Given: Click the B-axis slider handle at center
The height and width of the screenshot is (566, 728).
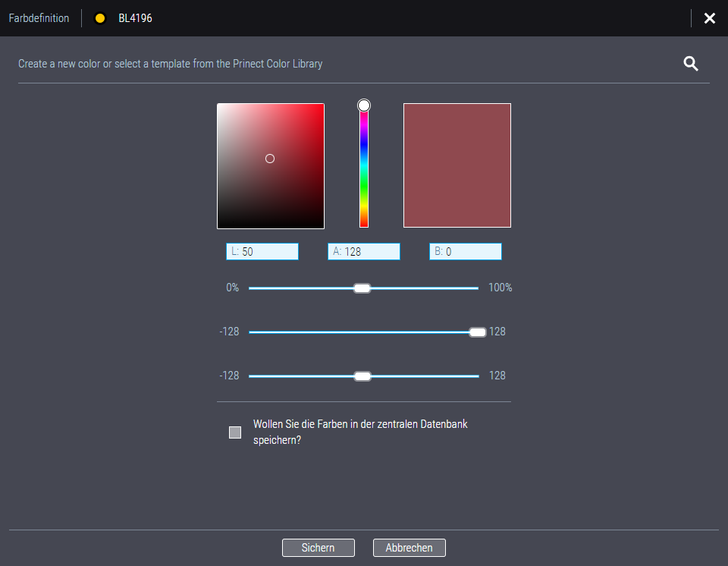Looking at the screenshot, I should [x=362, y=376].
